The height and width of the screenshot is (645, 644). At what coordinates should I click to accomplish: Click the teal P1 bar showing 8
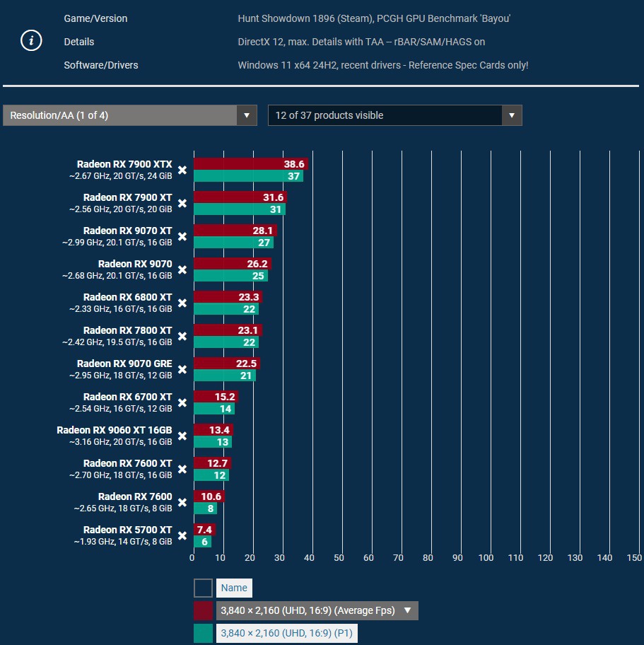205,509
